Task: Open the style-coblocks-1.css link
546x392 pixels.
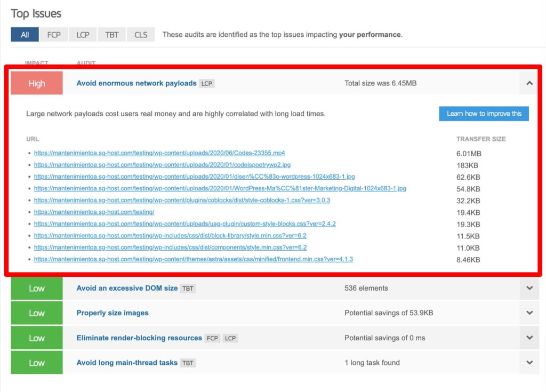Action: [182, 201]
